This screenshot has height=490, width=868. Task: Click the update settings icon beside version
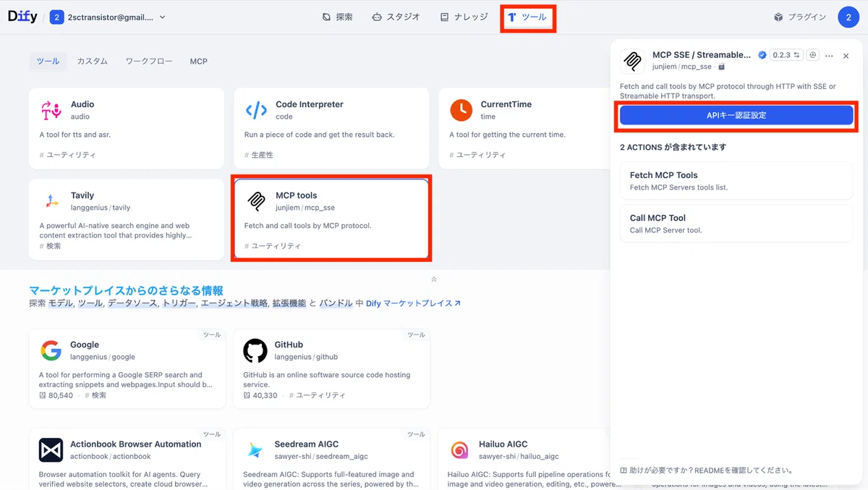point(813,55)
